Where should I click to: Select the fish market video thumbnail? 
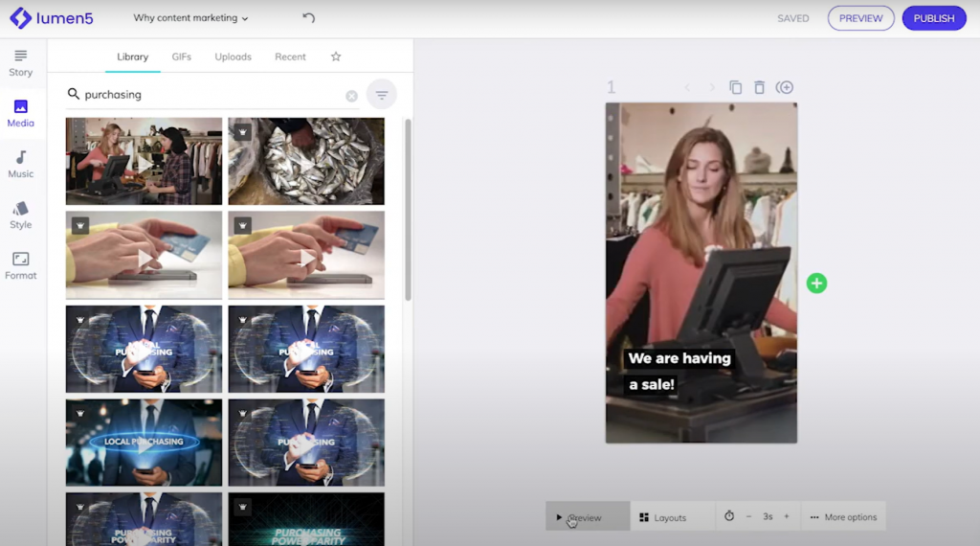306,161
